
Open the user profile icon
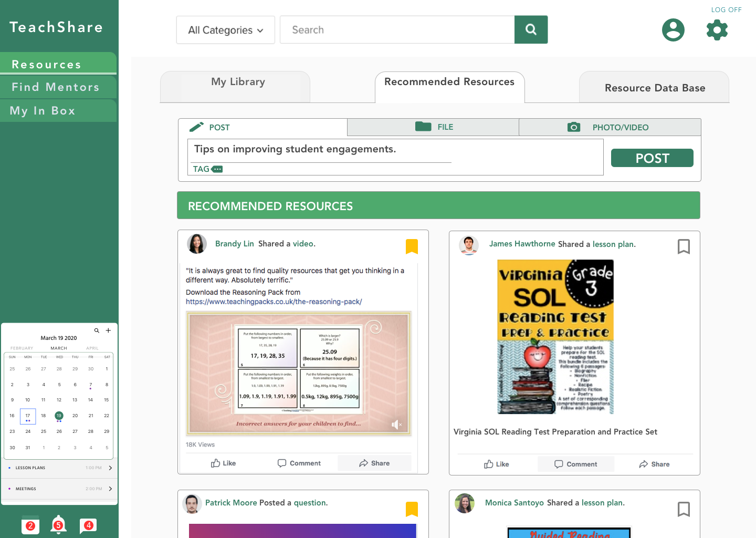[673, 30]
